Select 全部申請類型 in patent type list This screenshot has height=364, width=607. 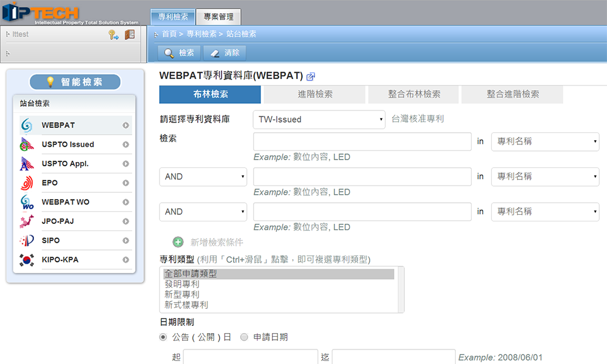click(279, 274)
